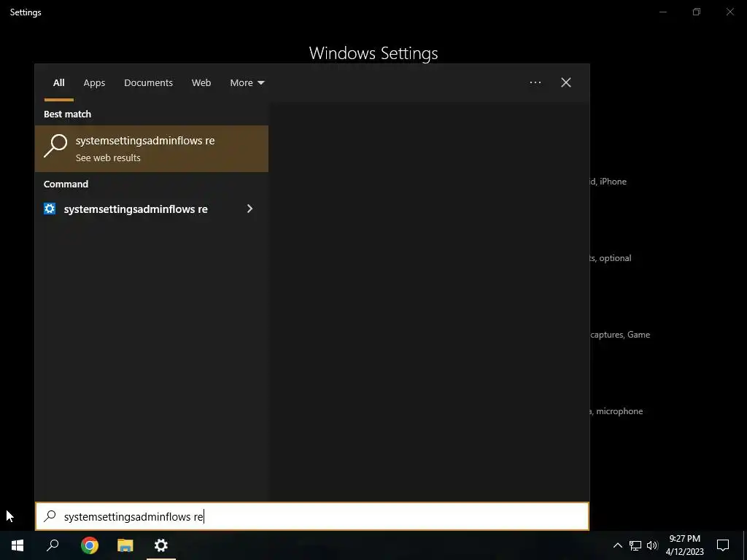
Task: Open the More filters dropdown
Action: pos(247,83)
